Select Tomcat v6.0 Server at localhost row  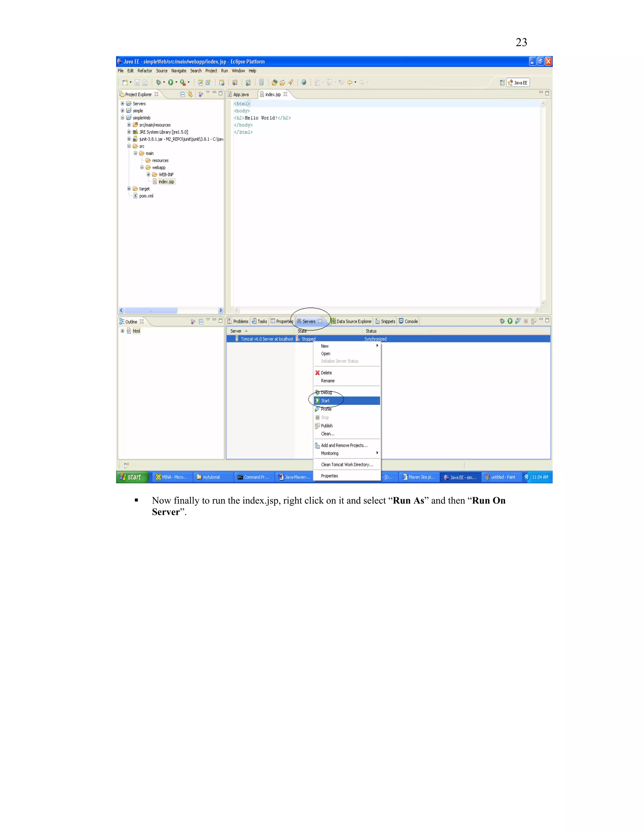[x=388, y=339]
